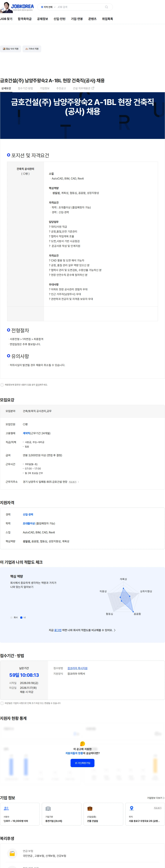The width and height of the screenshot is (165, 868).
Task: Click the 건물 건설업 industry text
Action: (93, 821)
